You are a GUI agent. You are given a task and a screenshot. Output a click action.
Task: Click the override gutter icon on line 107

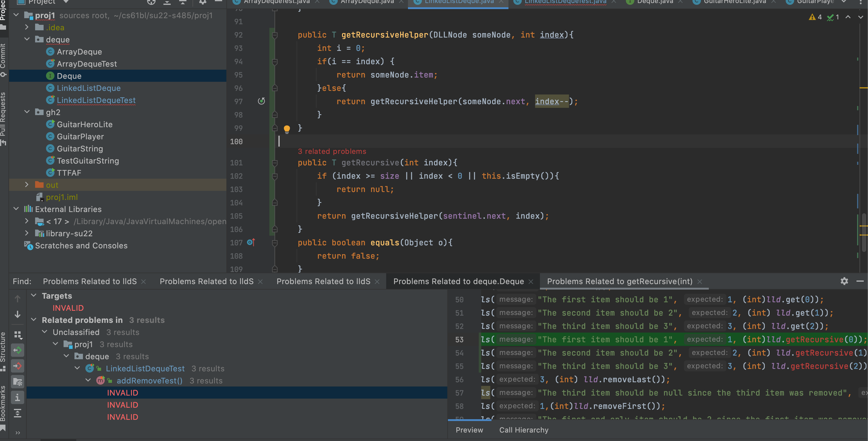[x=251, y=242]
